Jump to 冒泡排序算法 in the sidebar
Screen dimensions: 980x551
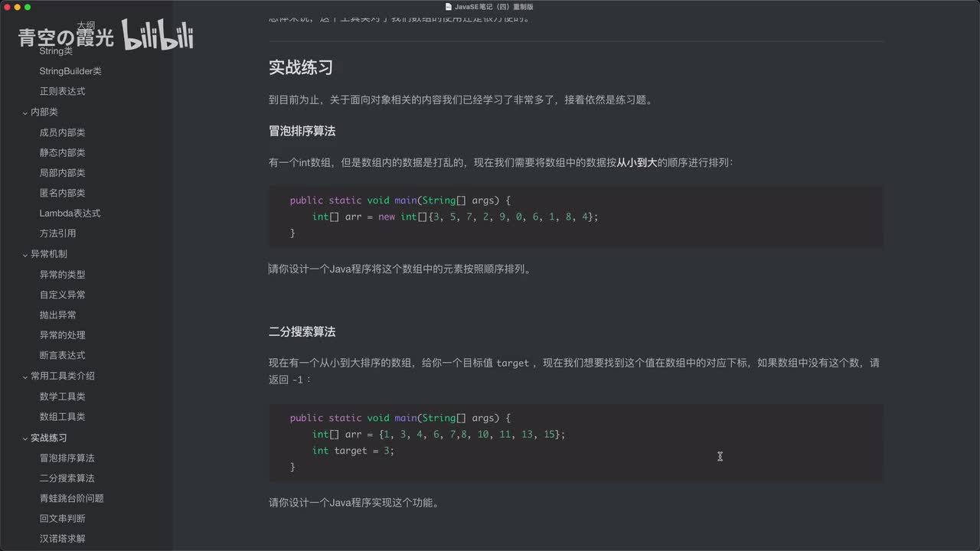[67, 458]
